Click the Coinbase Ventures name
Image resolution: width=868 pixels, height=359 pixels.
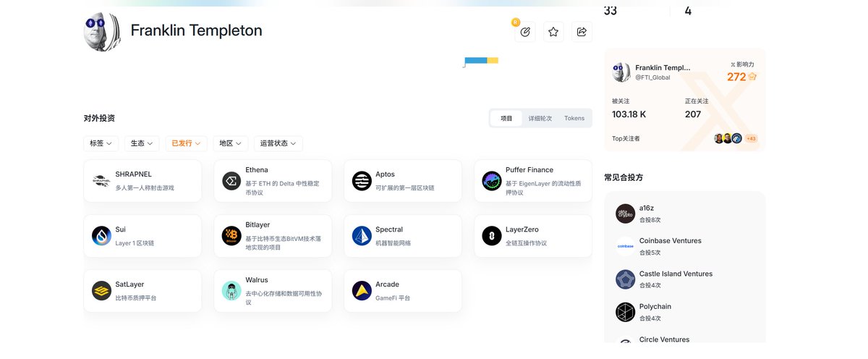(x=671, y=241)
